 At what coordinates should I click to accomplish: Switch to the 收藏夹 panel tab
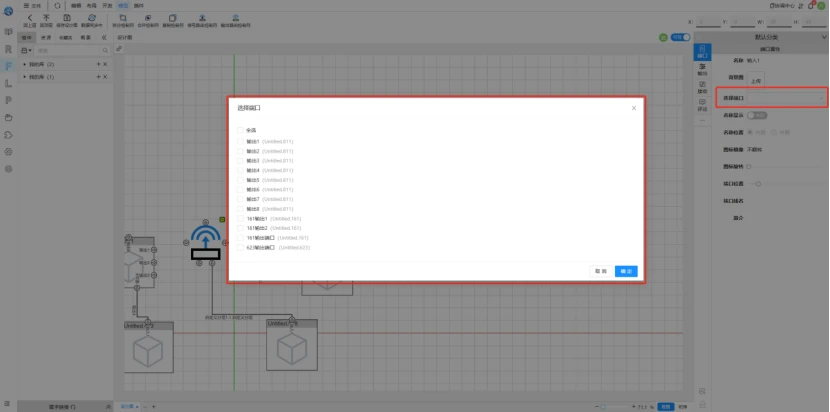[x=66, y=38]
